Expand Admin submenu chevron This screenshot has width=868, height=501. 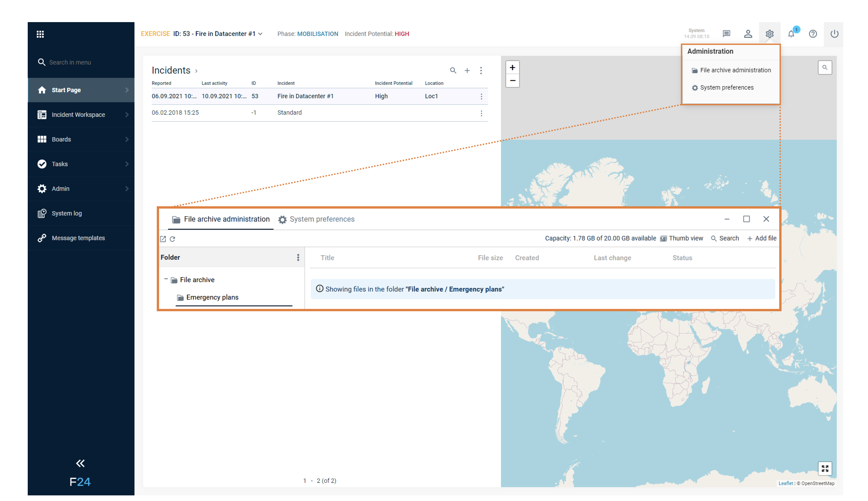127,188
